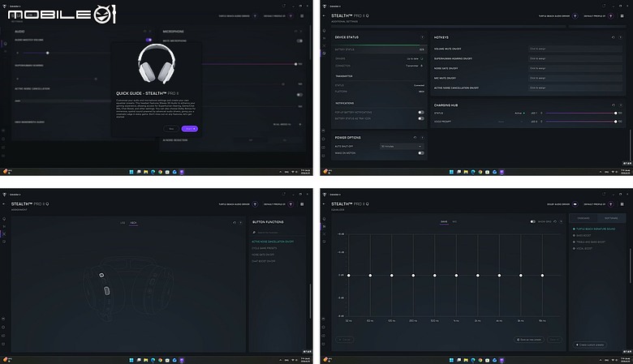Click Create custom presets button
The width and height of the screenshot is (633, 364).
pyautogui.click(x=590, y=345)
